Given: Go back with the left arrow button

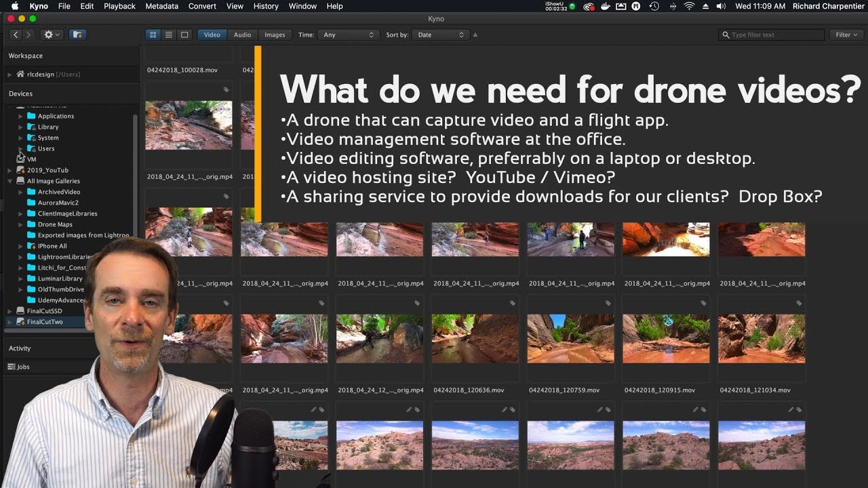Looking at the screenshot, I should (16, 35).
